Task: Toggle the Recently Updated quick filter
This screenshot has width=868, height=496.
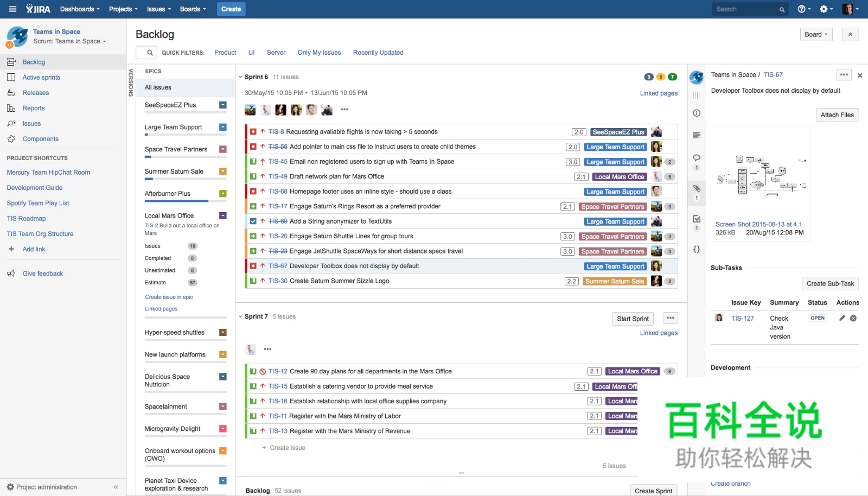Action: (378, 53)
